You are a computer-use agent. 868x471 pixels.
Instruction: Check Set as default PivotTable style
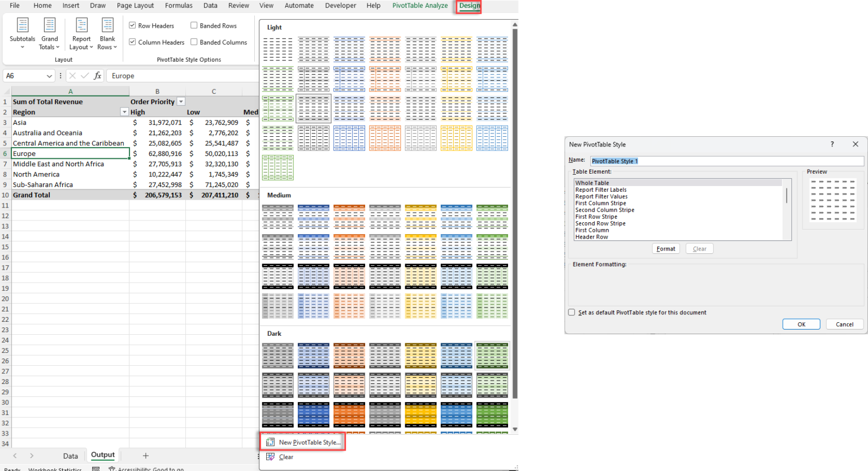tap(571, 312)
